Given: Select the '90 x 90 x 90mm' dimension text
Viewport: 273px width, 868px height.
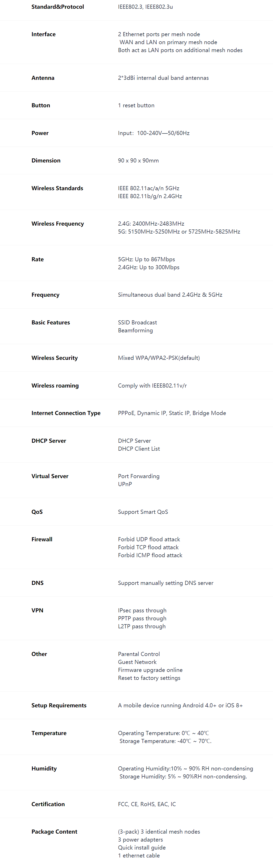Looking at the screenshot, I should pos(138,161).
